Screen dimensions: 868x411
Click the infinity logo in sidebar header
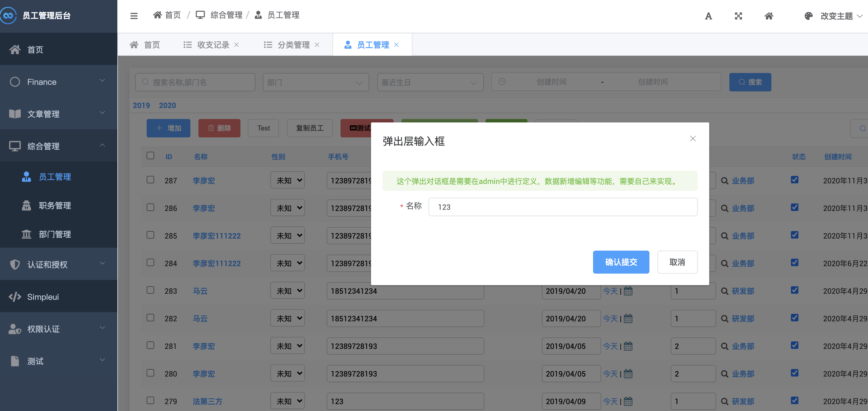coord(8,16)
